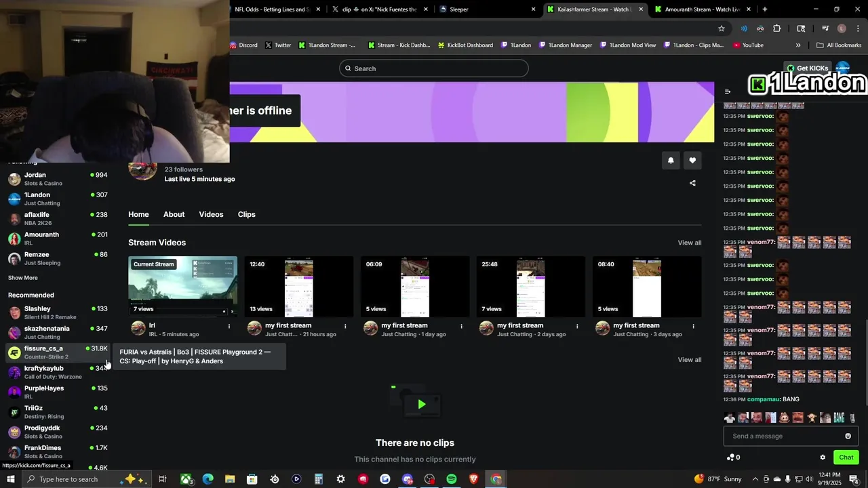
Task: Open the 25:48 video thumbnail
Action: [531, 287]
